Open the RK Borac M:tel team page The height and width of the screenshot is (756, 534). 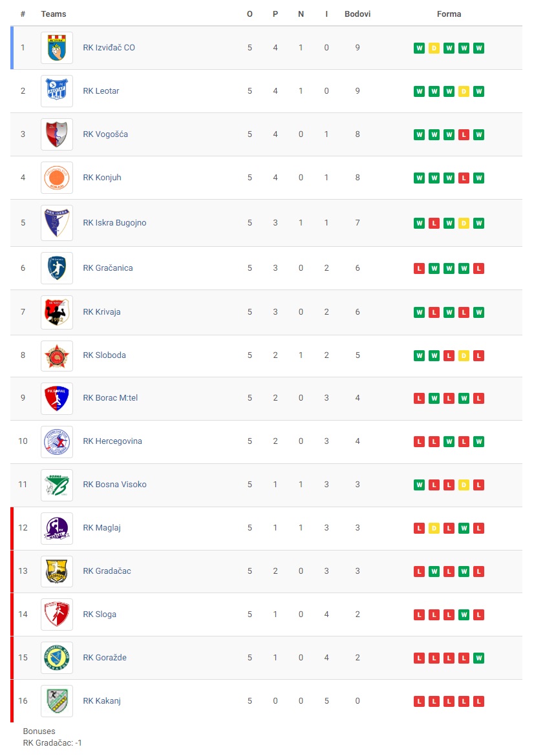pos(111,398)
